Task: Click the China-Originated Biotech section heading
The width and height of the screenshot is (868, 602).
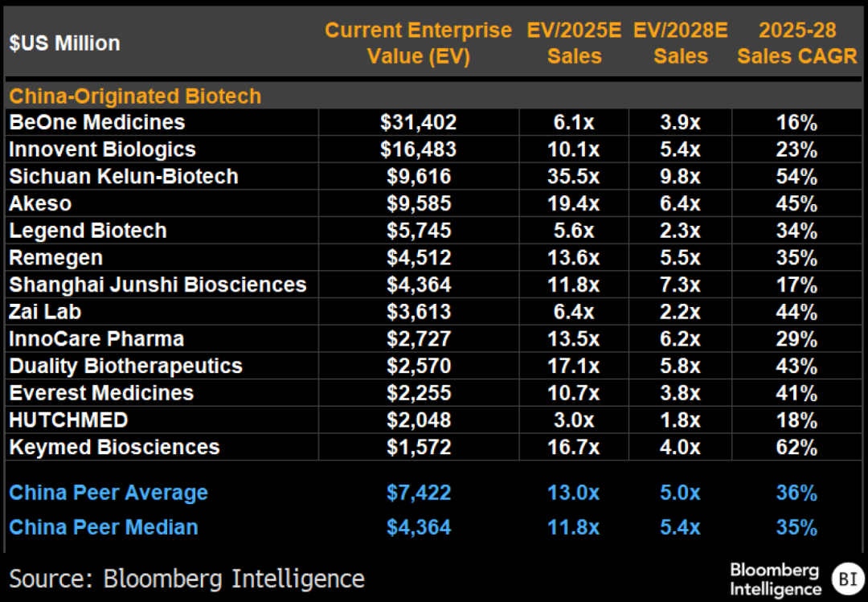Action: 135,96
